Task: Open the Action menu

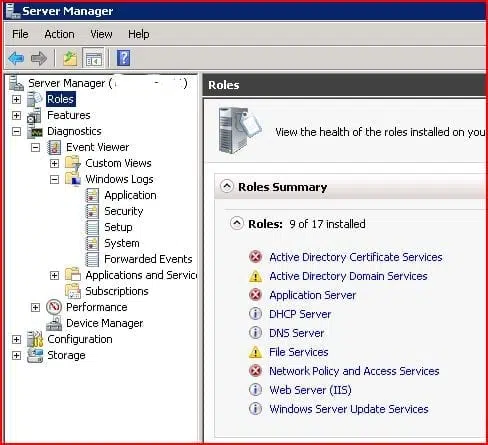Action: click(59, 34)
